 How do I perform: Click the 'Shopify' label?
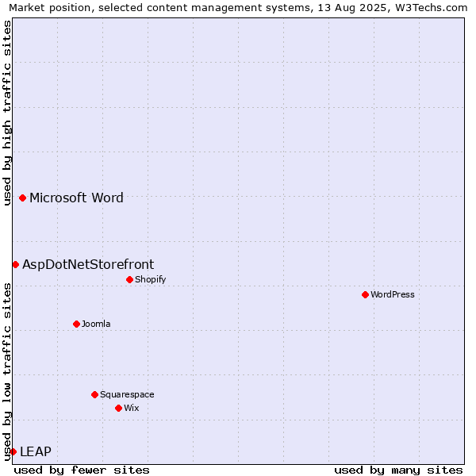pyautogui.click(x=150, y=279)
